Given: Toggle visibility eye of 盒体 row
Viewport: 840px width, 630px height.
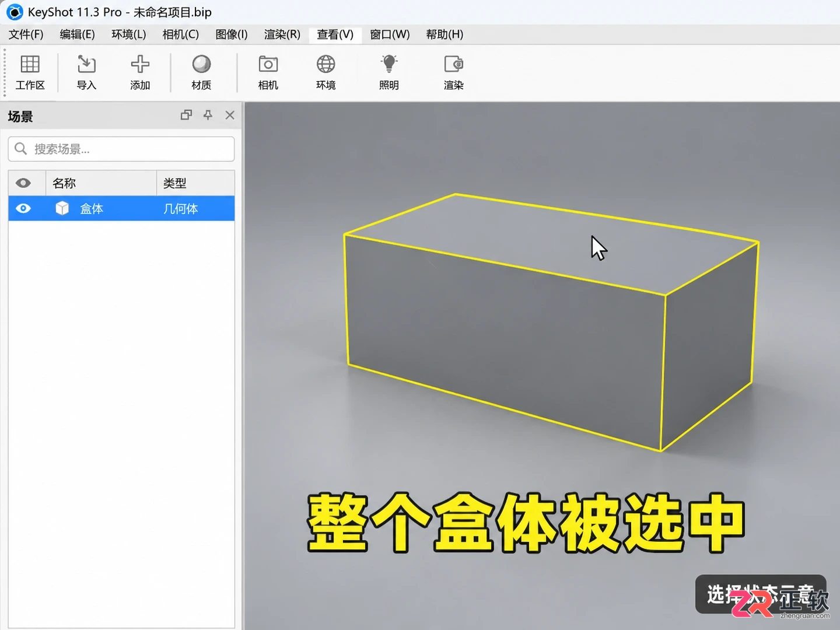Looking at the screenshot, I should pyautogui.click(x=23, y=208).
